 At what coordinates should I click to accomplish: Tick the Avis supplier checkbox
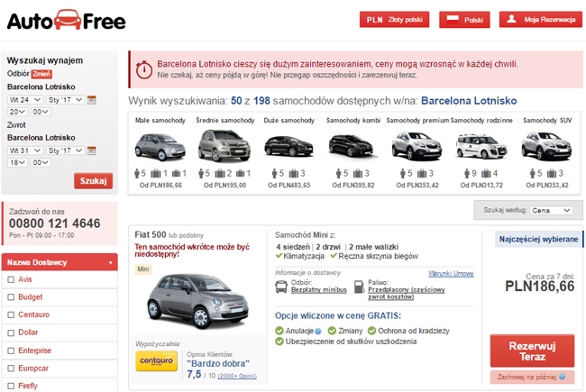click(x=9, y=279)
